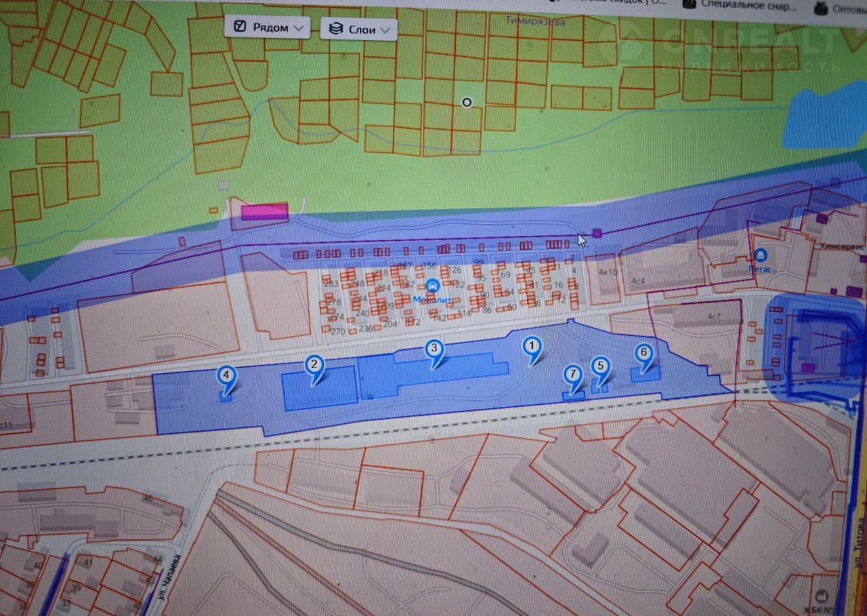Expand the Рядом dropdown

268,28
